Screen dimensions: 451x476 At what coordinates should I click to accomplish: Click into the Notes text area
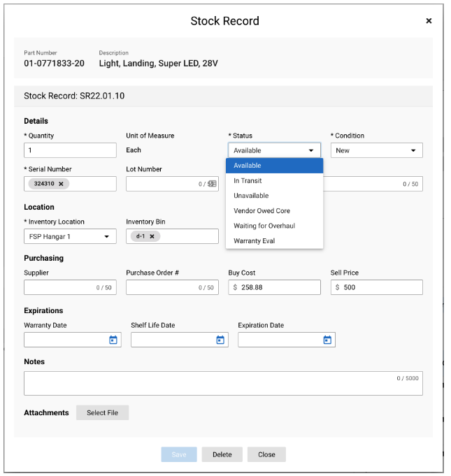point(223,383)
